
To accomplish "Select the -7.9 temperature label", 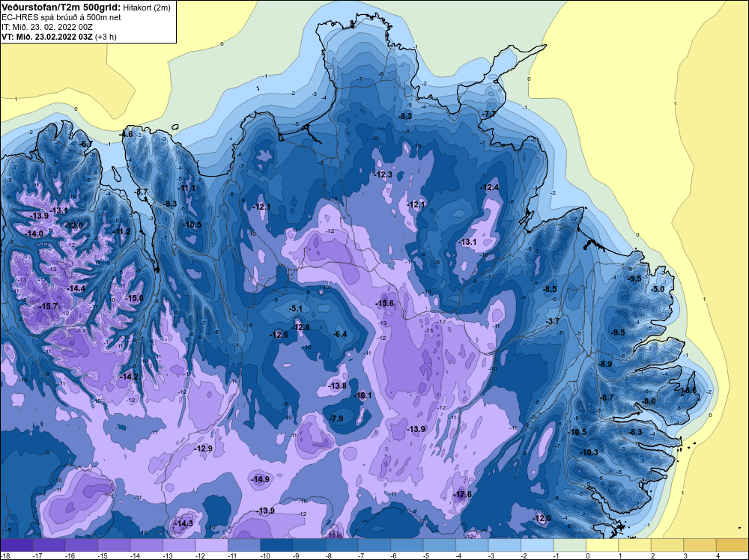I will (x=336, y=419).
